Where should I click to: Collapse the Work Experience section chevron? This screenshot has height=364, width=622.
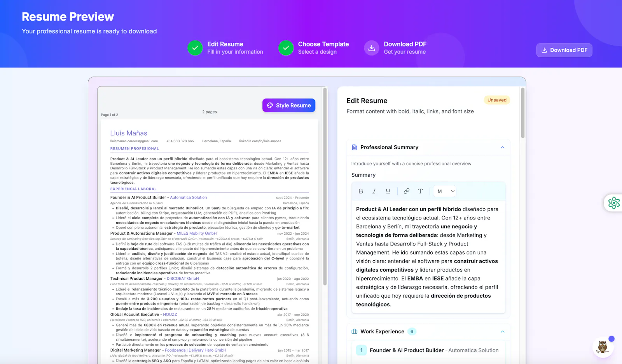502,331
